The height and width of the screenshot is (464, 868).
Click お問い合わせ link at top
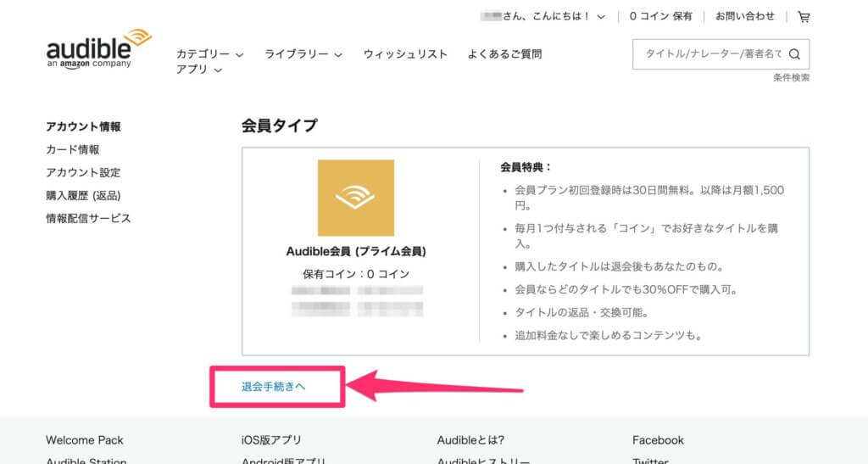tap(745, 16)
